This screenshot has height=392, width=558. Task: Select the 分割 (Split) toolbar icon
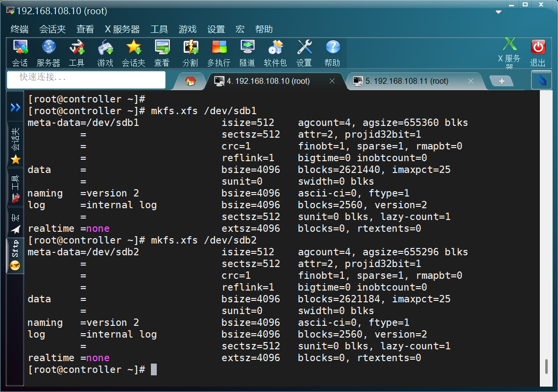[x=191, y=53]
